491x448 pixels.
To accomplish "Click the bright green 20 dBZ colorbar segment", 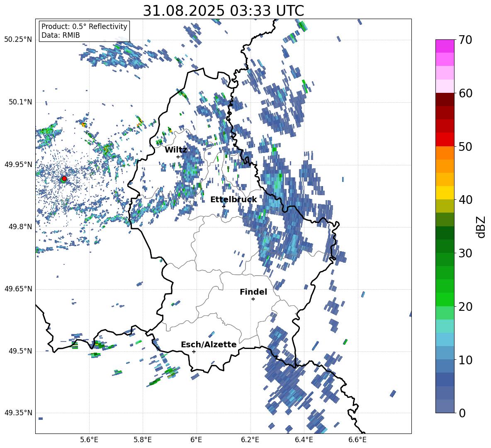I will point(445,299).
